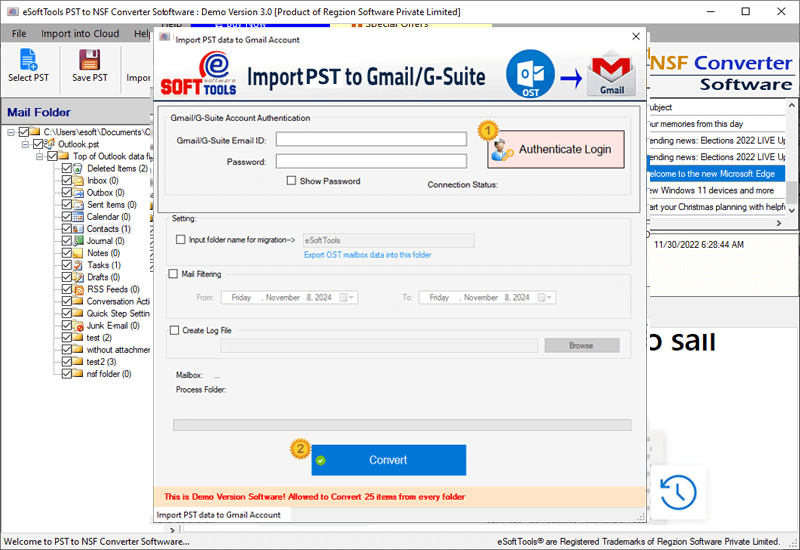The height and width of the screenshot is (550, 800).
Task: Click the history clock icon
Action: pos(678,493)
